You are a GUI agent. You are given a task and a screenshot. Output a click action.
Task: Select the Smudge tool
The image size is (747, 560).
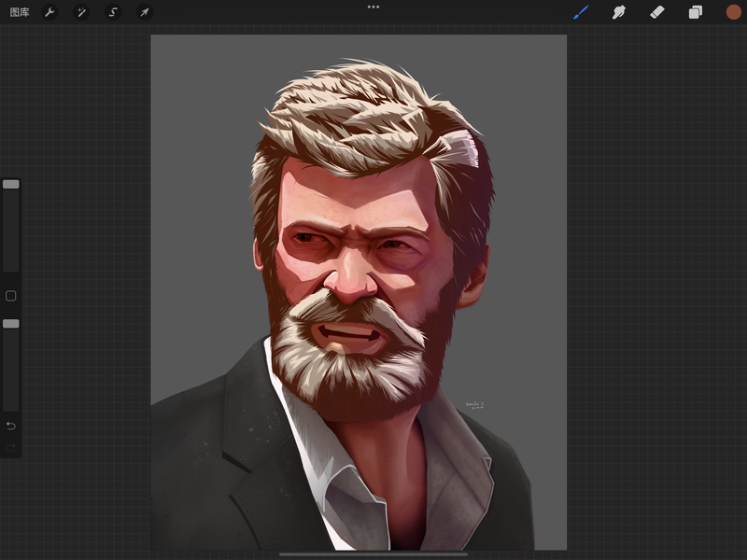click(x=618, y=12)
